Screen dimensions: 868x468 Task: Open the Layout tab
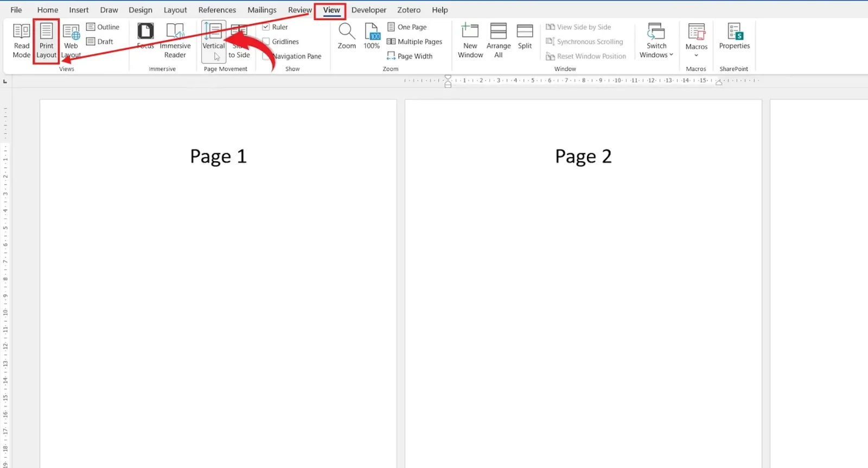tap(175, 10)
